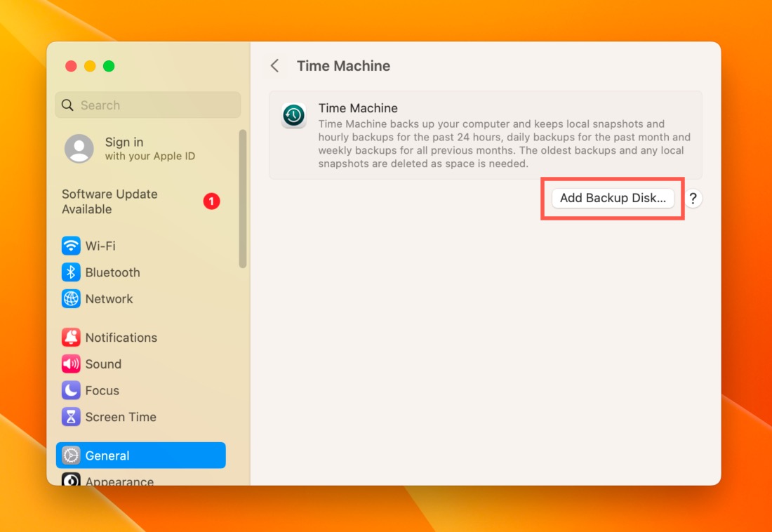
Task: Close the window with red button
Action: coord(71,66)
